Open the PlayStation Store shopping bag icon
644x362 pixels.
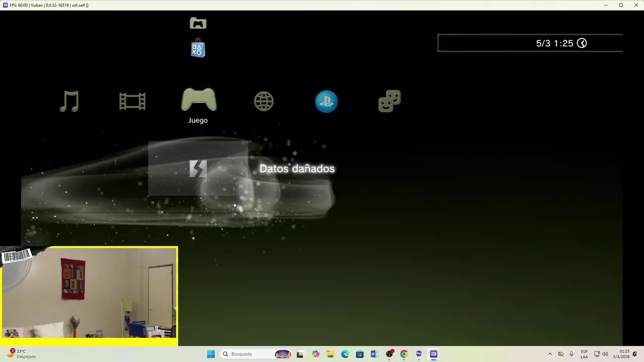click(x=198, y=48)
